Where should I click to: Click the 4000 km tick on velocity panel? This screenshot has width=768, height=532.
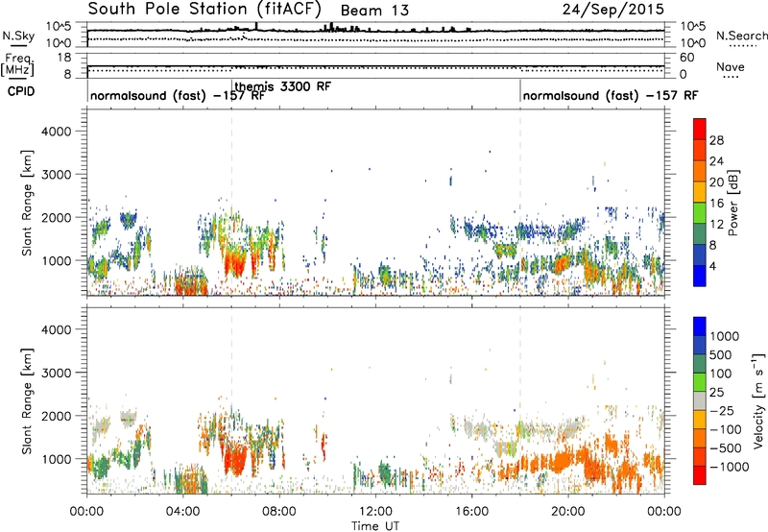pos(56,329)
